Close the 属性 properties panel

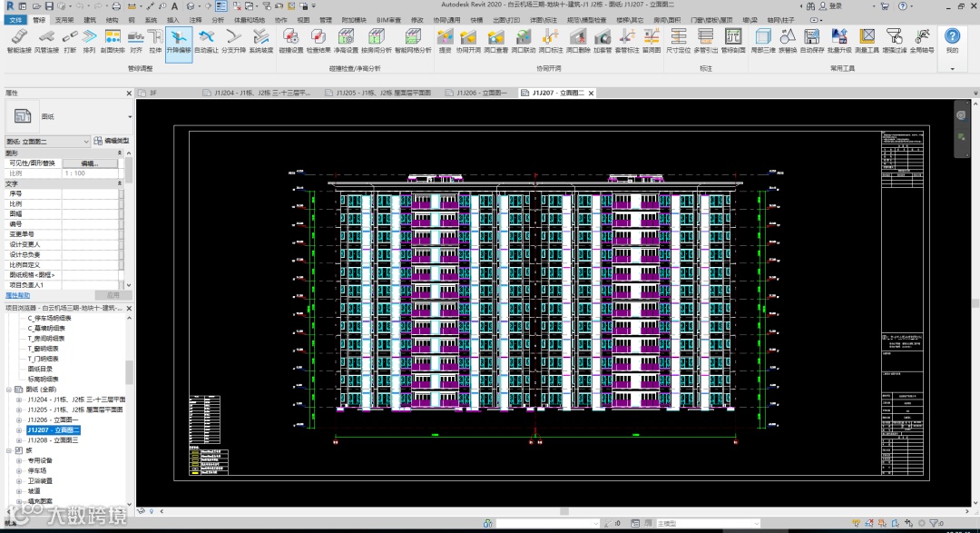coord(130,94)
